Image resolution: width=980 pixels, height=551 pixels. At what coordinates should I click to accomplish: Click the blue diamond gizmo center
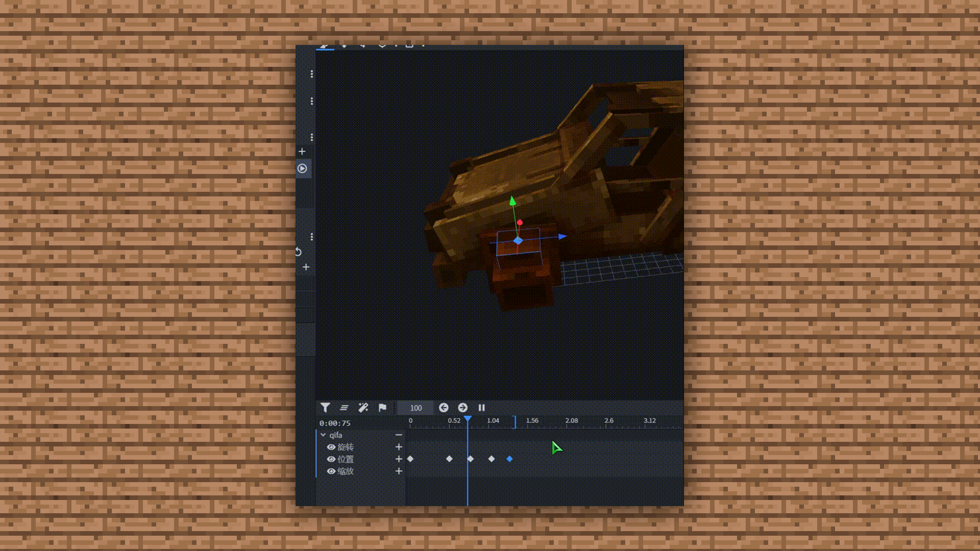tap(518, 240)
